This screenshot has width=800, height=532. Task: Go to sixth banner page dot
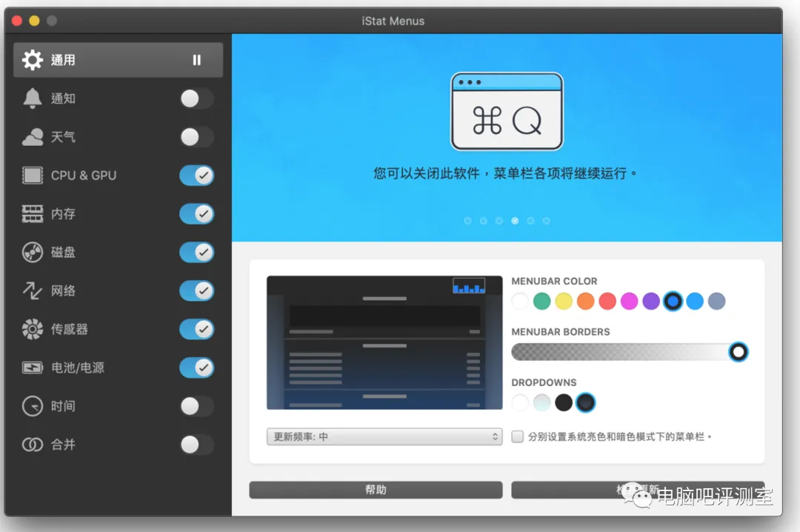coord(547,221)
